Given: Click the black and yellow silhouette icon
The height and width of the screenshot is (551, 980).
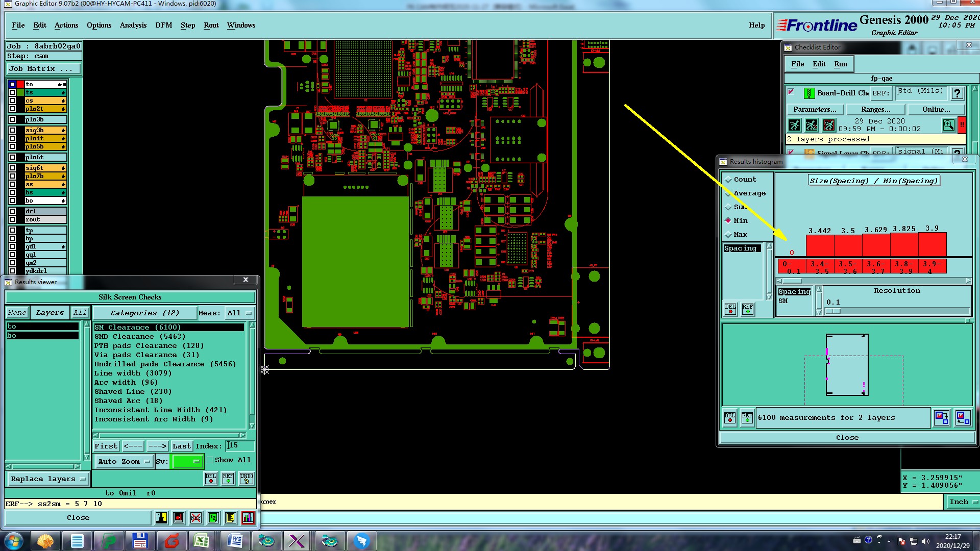Looking at the screenshot, I should [161, 518].
